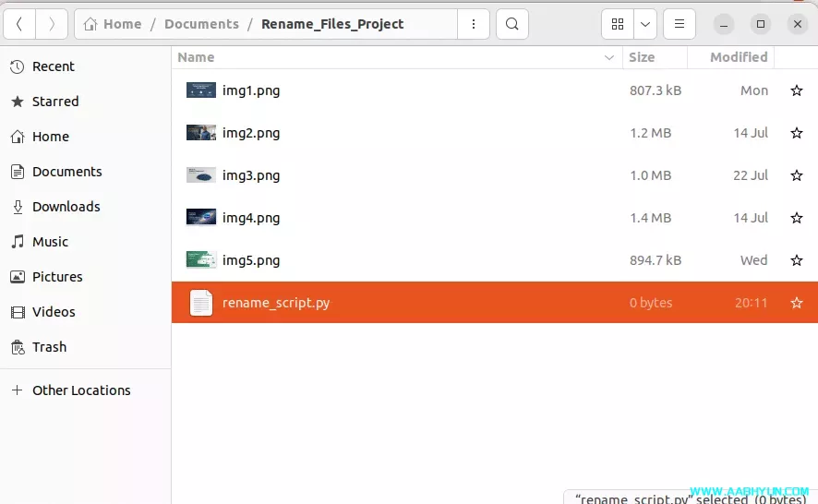818x504 pixels.
Task: Click the back navigation arrow
Action: click(19, 24)
